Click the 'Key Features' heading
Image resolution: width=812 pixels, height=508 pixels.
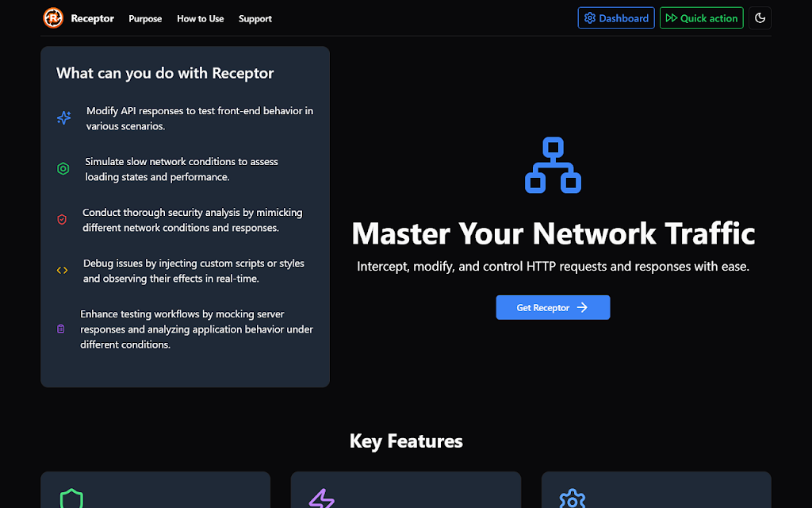pos(406,441)
